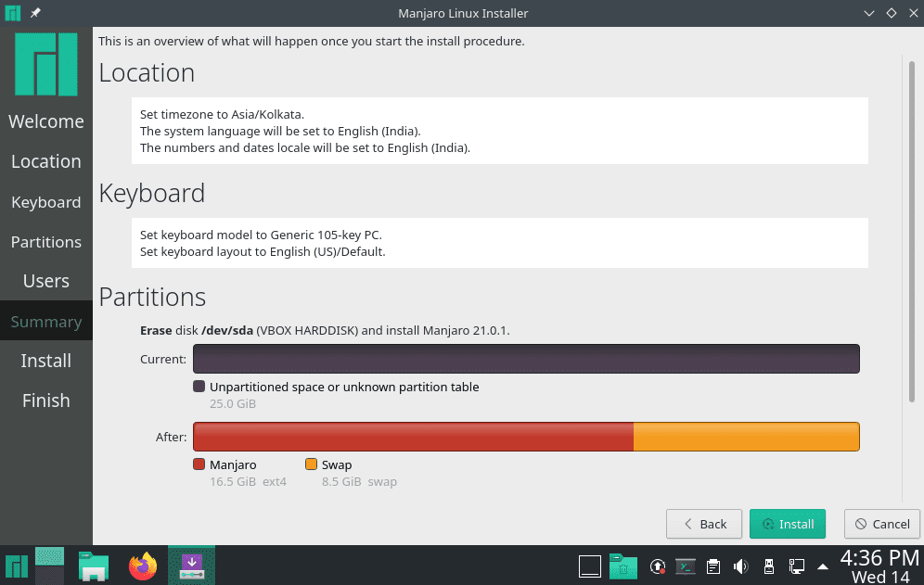Expand the hidden system tray icons arrow
The width and height of the screenshot is (924, 585).
click(x=824, y=566)
